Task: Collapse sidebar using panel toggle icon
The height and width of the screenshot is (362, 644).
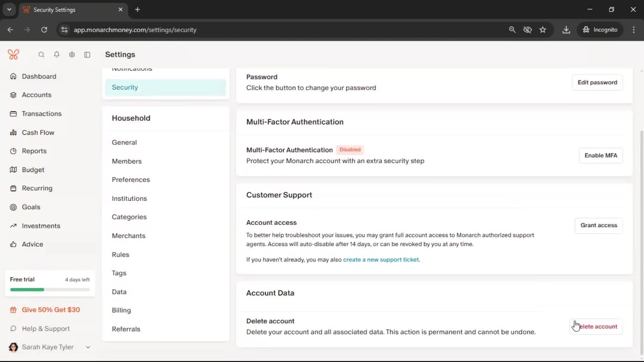Action: click(87, 55)
